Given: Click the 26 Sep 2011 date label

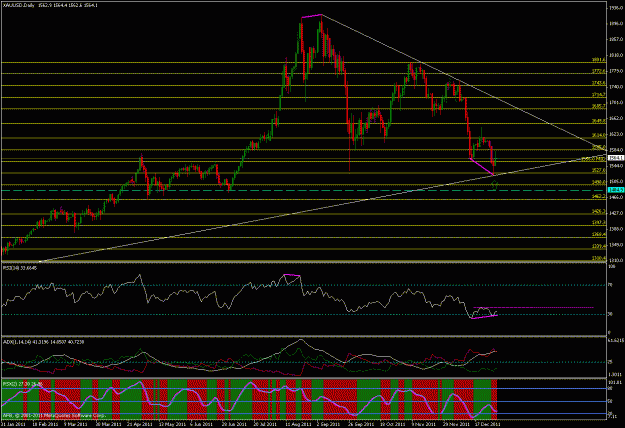Looking at the screenshot, I should (x=359, y=425).
